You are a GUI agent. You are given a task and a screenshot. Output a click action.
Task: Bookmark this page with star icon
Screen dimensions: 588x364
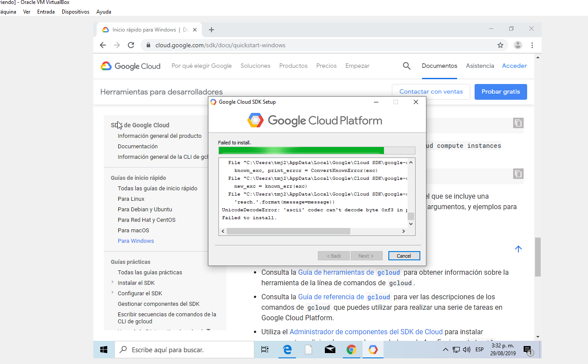pos(500,45)
